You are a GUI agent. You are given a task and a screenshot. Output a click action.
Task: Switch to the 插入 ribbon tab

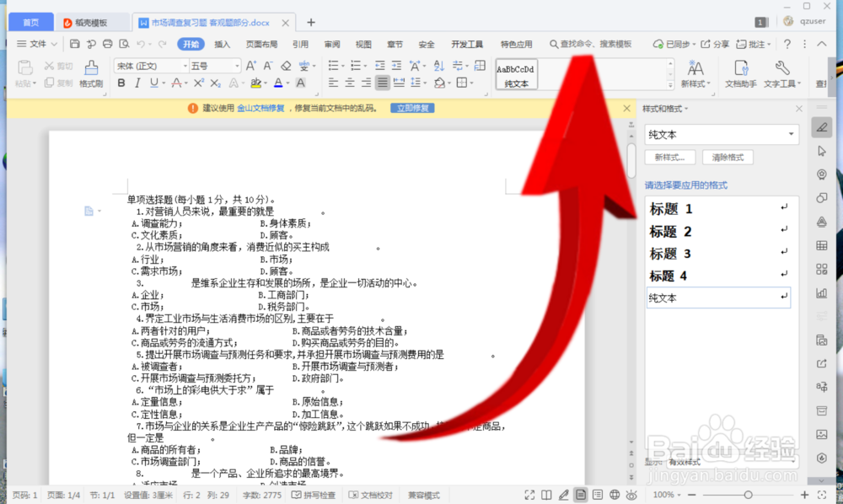tap(222, 46)
